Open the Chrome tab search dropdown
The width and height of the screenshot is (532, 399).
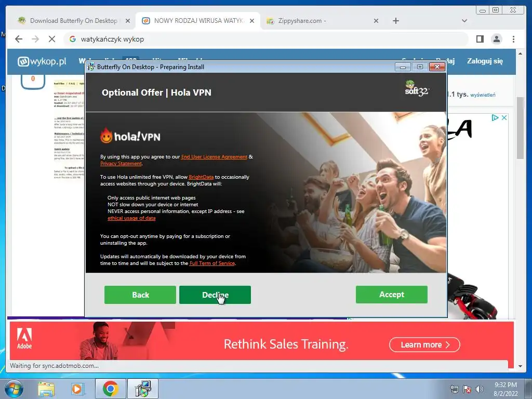[x=464, y=21]
